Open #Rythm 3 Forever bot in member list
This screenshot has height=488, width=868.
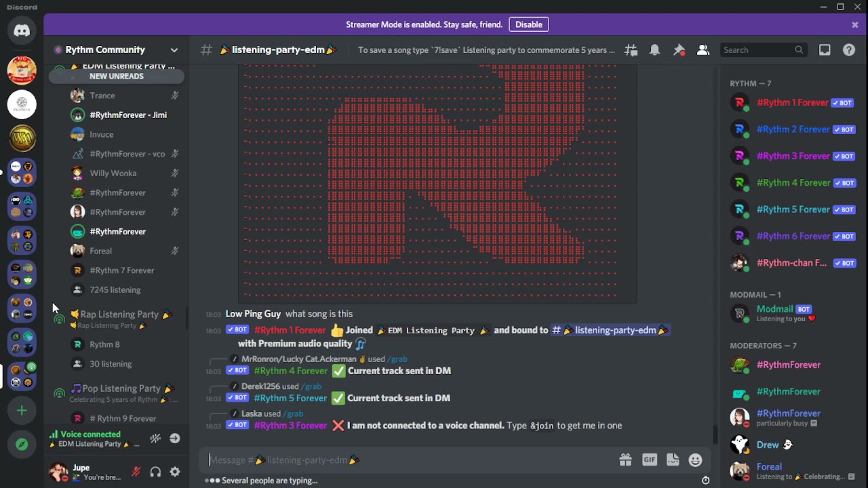(x=792, y=156)
